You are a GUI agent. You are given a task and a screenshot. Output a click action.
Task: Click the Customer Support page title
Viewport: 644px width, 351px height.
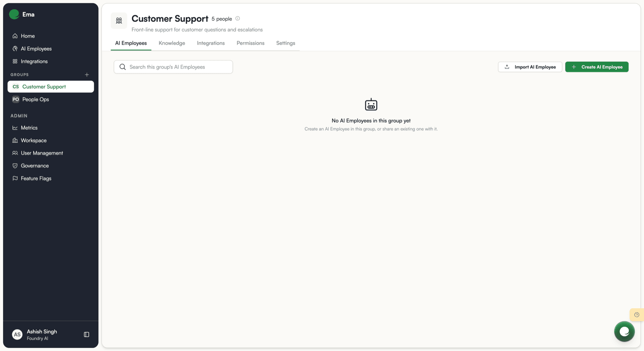pyautogui.click(x=170, y=19)
